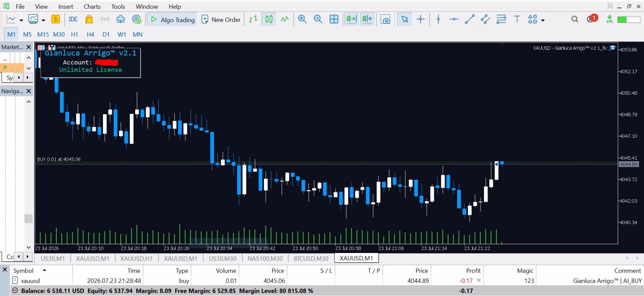
Task: Zoom in on the chart
Action: click(302, 20)
